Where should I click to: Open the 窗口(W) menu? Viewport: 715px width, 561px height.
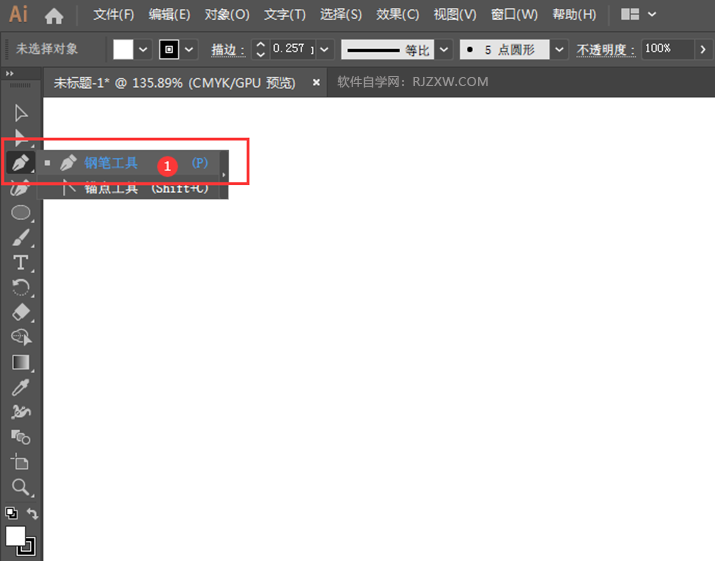514,15
